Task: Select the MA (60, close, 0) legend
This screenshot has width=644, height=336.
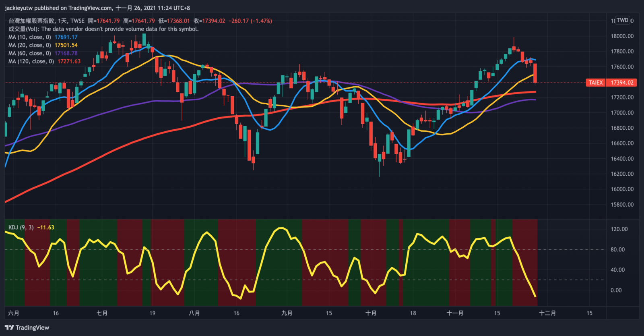Action: coord(30,53)
